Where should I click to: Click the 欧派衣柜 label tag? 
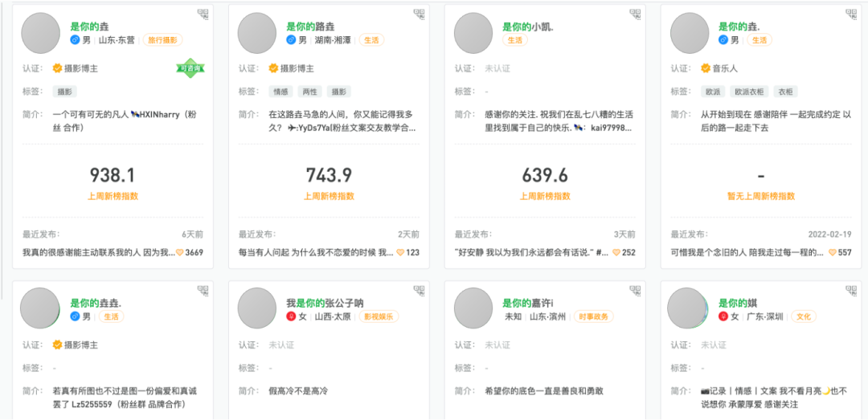click(x=749, y=92)
